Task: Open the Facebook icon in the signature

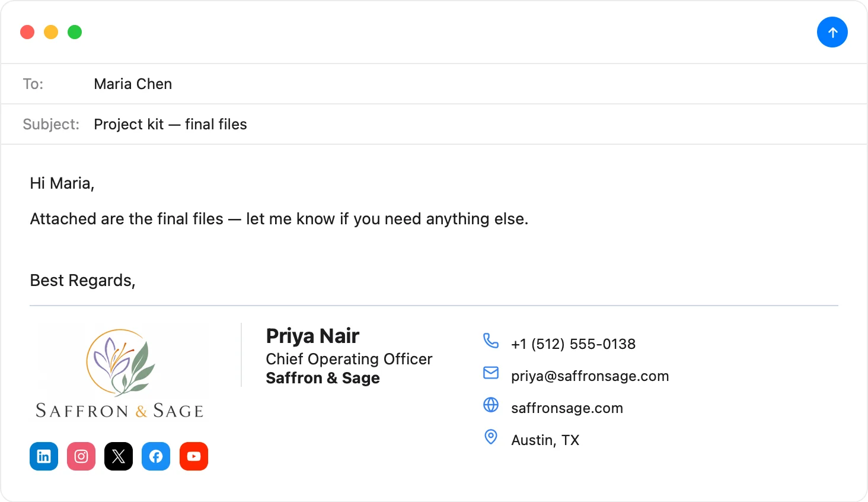Action: click(156, 456)
